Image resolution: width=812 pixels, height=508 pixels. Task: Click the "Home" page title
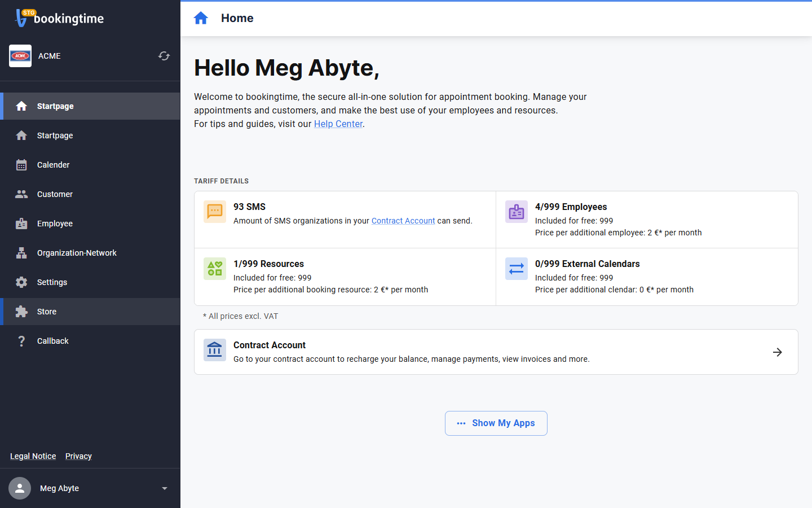pyautogui.click(x=237, y=18)
